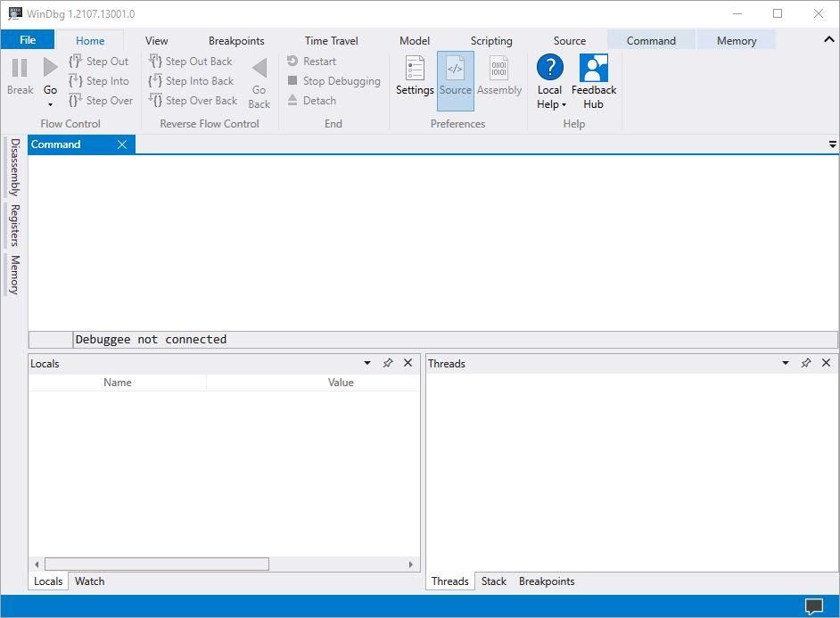The height and width of the screenshot is (618, 840).
Task: Open the Go button dropdown arrow
Action: [50, 104]
